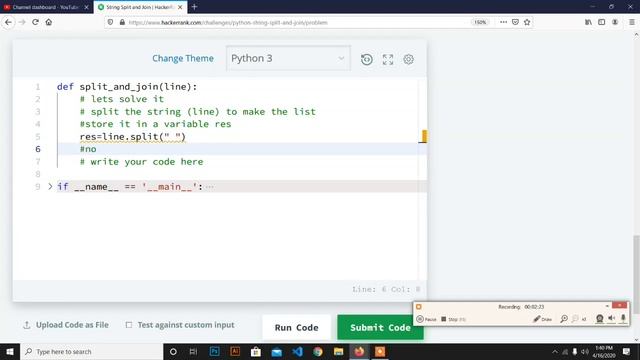Screen dimensions: 640x360
Task: Open Firefox account icon
Action: [615, 22]
